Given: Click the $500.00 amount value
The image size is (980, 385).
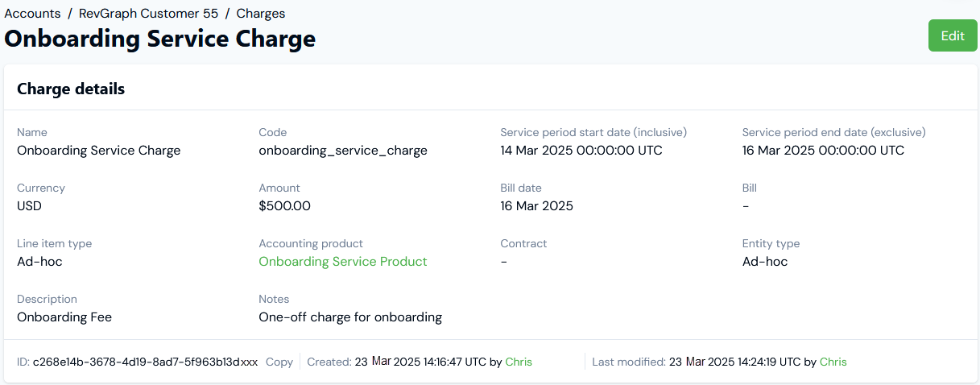Looking at the screenshot, I should pyautogui.click(x=284, y=206).
